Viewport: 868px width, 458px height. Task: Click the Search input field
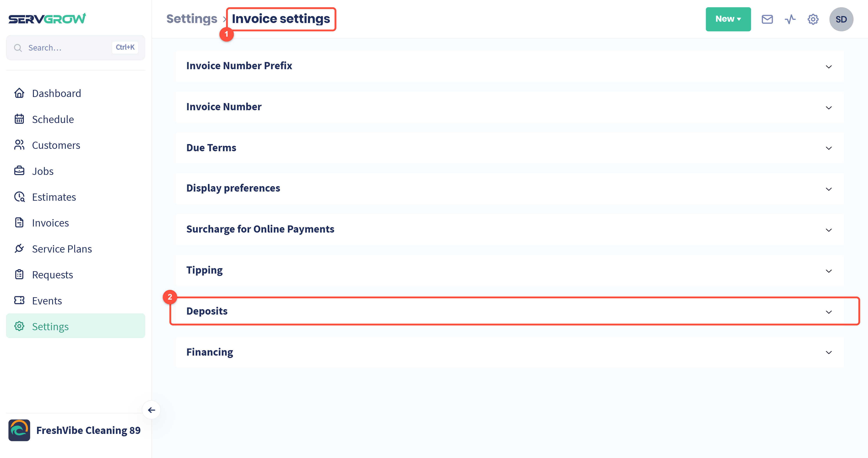pyautogui.click(x=76, y=48)
